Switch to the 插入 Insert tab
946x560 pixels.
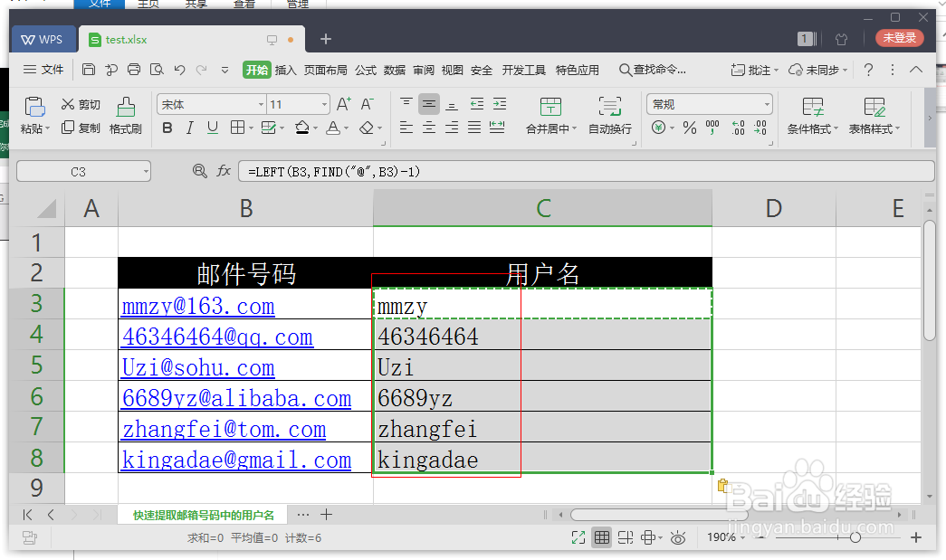pos(285,70)
